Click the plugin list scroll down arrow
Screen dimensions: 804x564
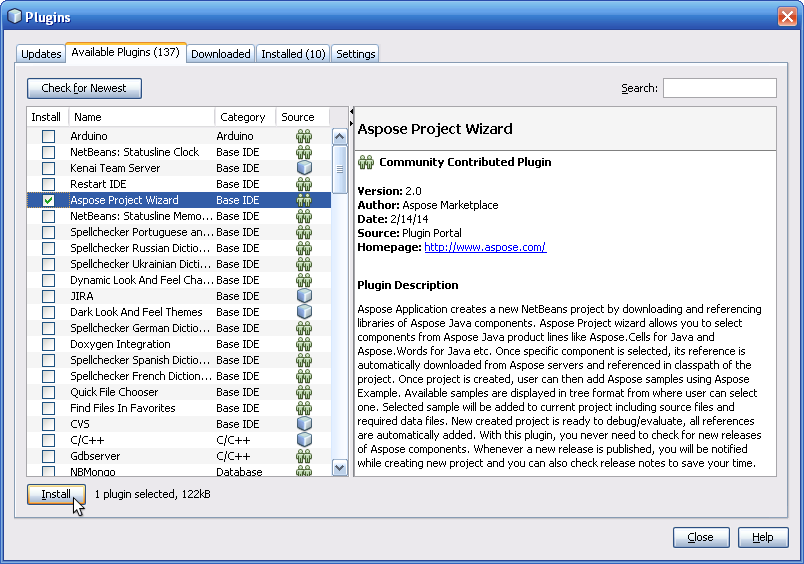(x=339, y=467)
